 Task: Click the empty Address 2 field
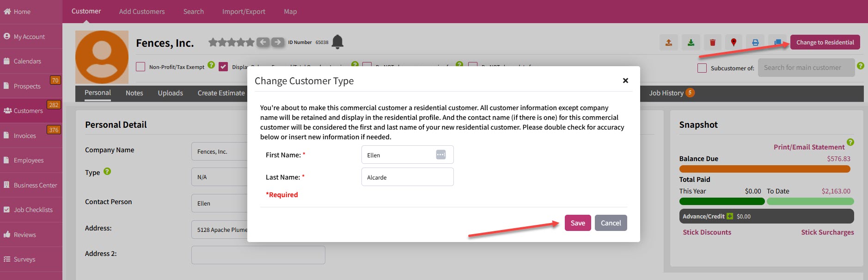(258, 255)
